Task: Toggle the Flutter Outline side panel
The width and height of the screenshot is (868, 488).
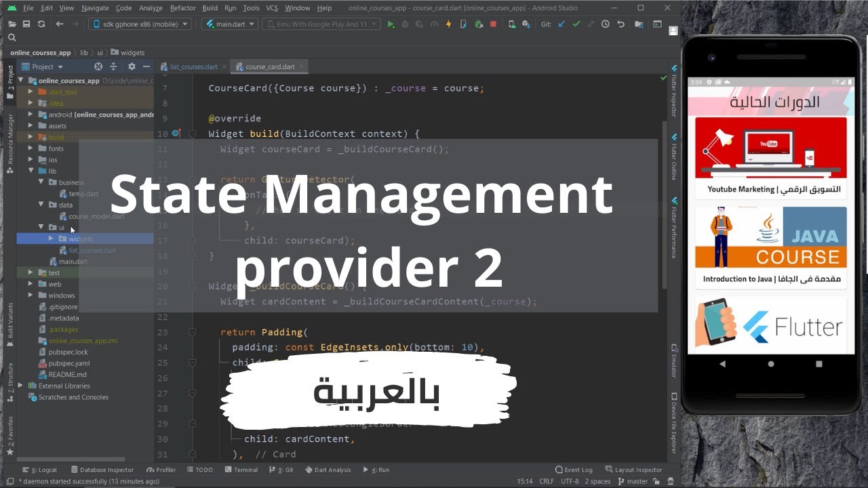Action: click(x=674, y=155)
